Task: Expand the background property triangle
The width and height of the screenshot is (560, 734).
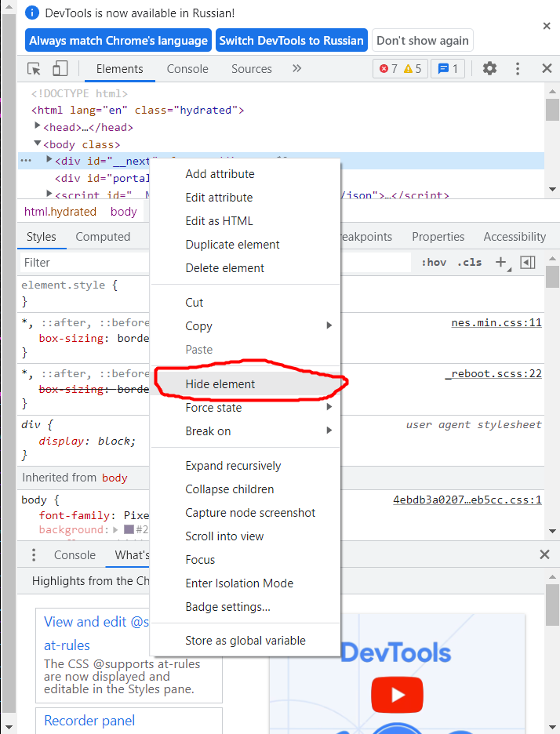Action: (115, 530)
